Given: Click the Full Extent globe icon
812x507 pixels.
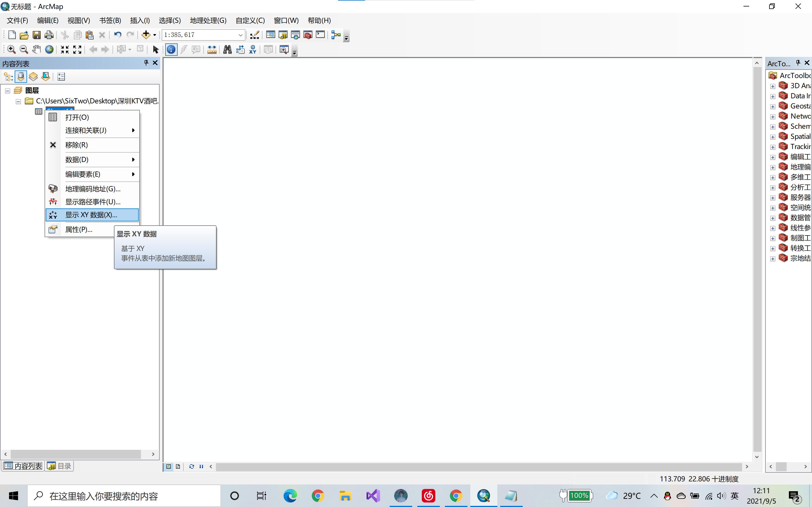Looking at the screenshot, I should point(49,50).
